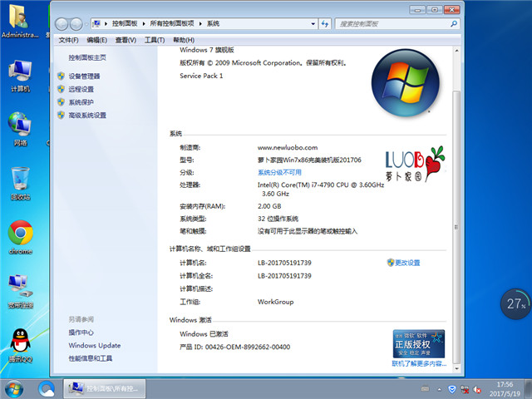The width and height of the screenshot is (532, 399).
Task: Open the 工具(T) menu
Action: click(x=155, y=40)
